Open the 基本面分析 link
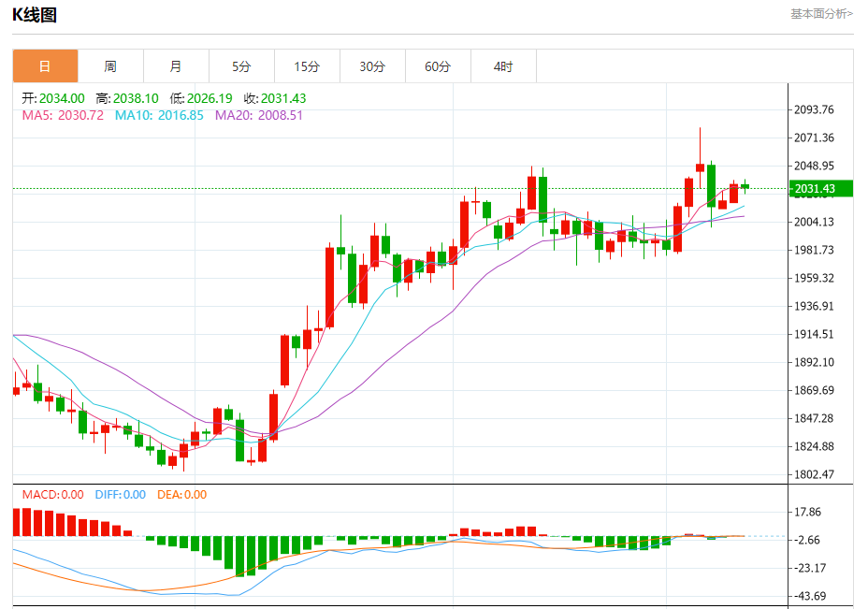The height and width of the screenshot is (609, 868). 821,14
